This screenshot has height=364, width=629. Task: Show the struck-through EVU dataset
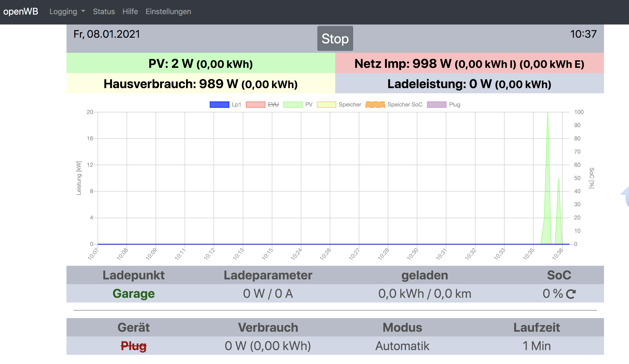[x=262, y=105]
